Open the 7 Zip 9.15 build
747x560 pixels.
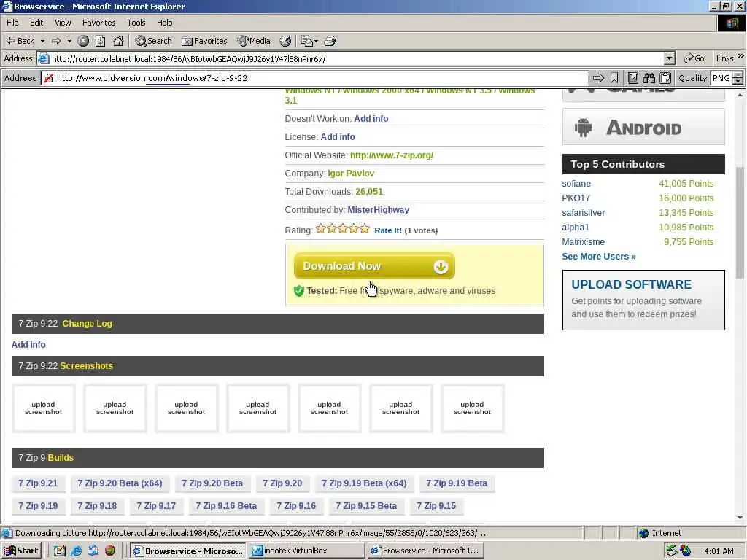(x=436, y=506)
